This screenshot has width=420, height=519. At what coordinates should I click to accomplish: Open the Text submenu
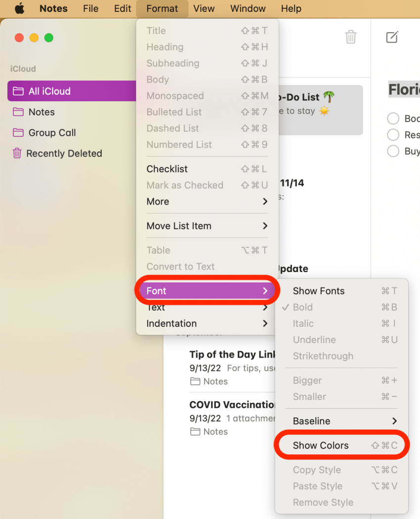pos(156,307)
